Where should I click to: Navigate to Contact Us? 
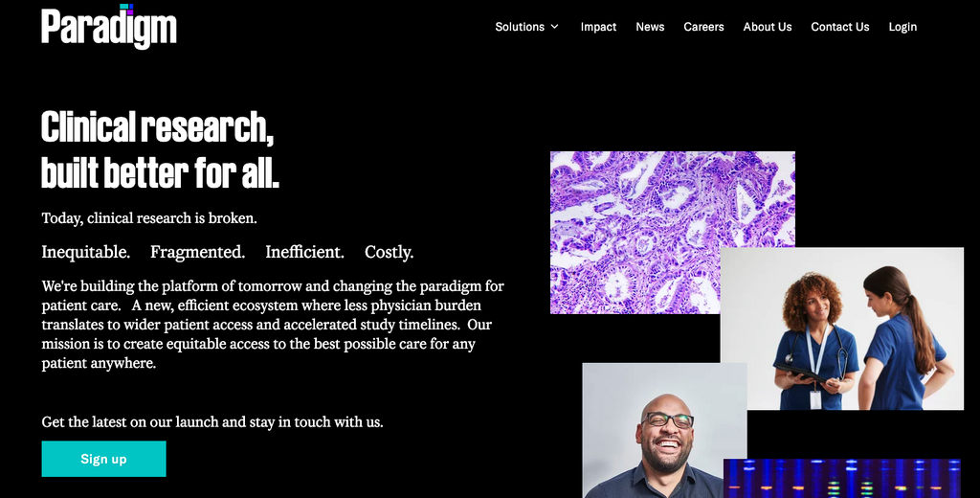(840, 27)
